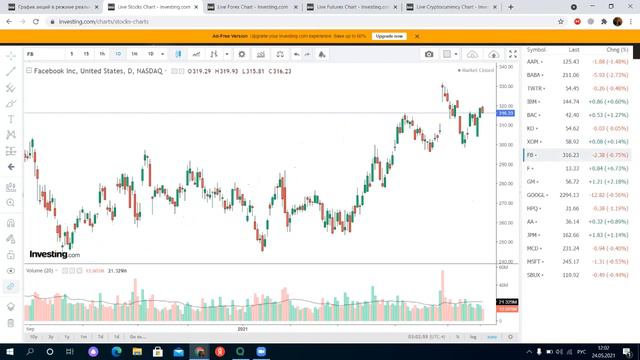Select the 1M interval

[134, 54]
